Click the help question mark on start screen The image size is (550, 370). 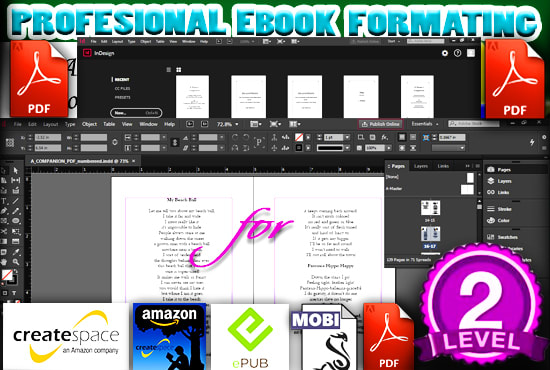coord(457,53)
